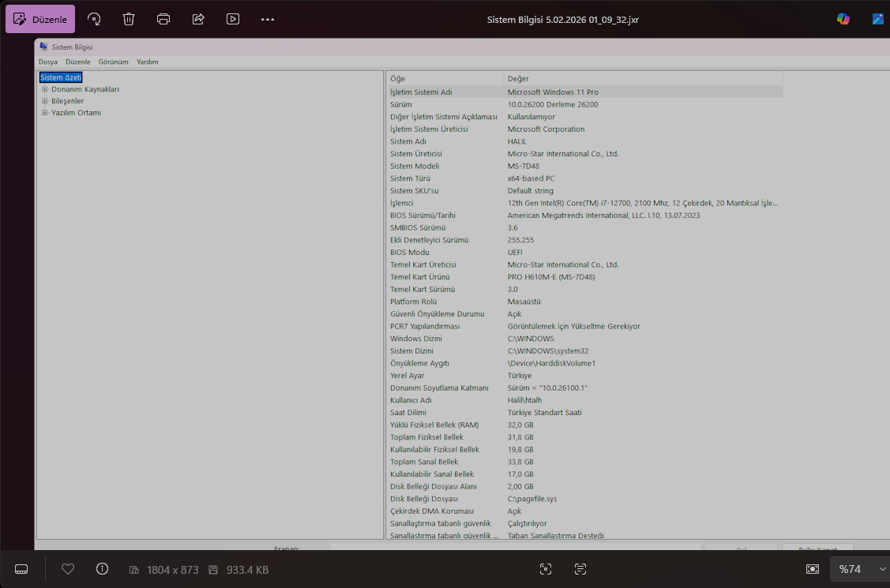Click the UEFI BIOS mode value
The width and height of the screenshot is (890, 588).
515,253
